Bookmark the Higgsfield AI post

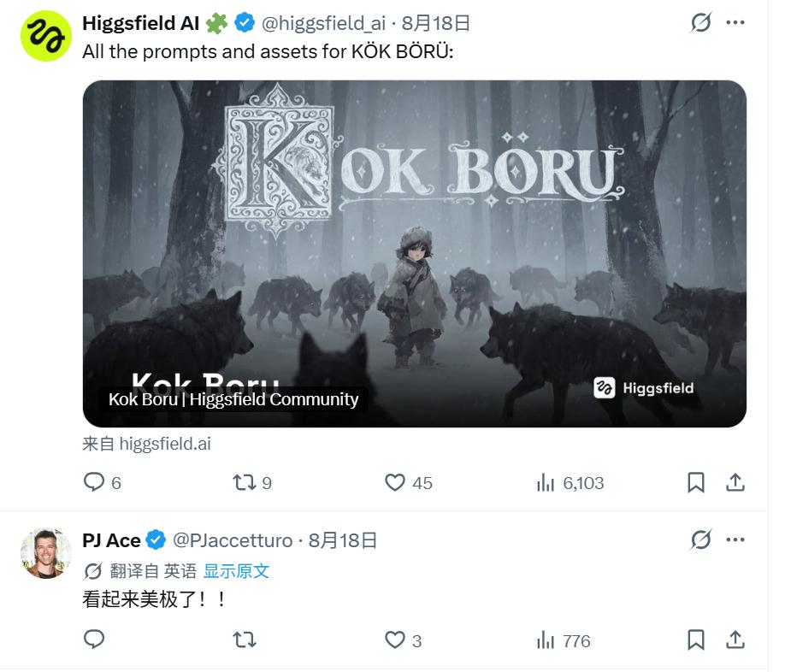tap(696, 482)
